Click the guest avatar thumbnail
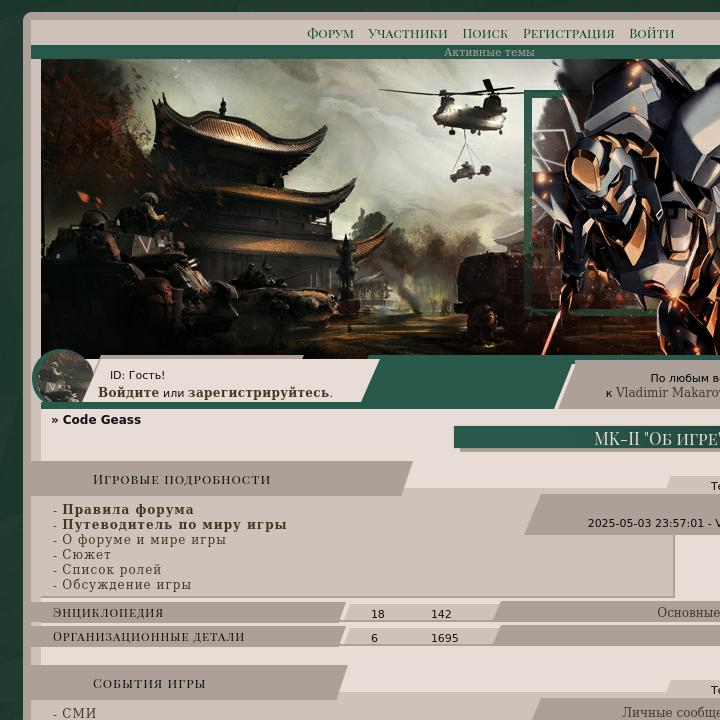 coord(63,377)
